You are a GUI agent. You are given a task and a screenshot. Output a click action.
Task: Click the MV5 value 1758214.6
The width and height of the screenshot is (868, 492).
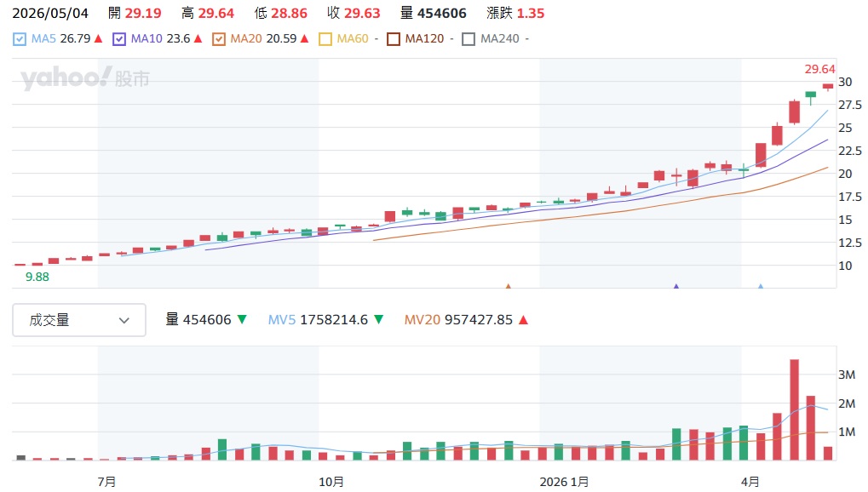[334, 320]
